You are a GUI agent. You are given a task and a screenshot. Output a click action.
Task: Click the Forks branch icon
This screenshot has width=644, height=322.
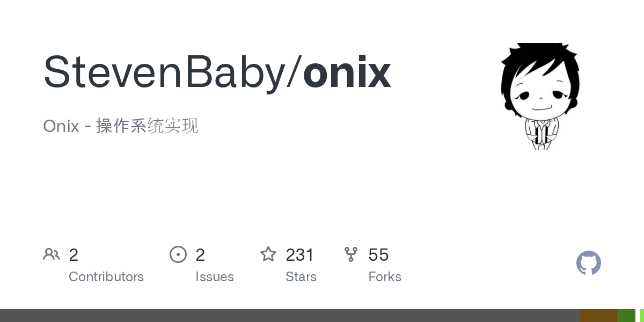tap(351, 254)
